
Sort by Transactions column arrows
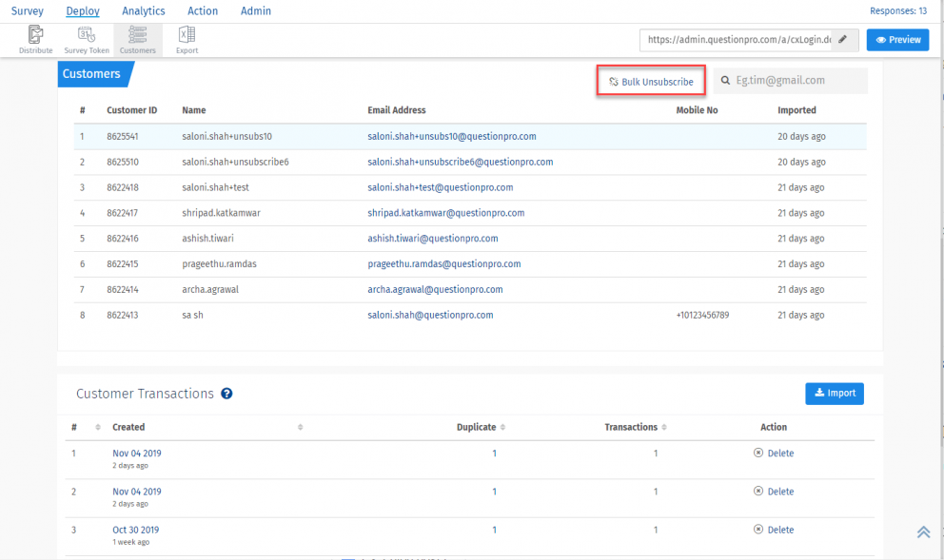(x=663, y=428)
